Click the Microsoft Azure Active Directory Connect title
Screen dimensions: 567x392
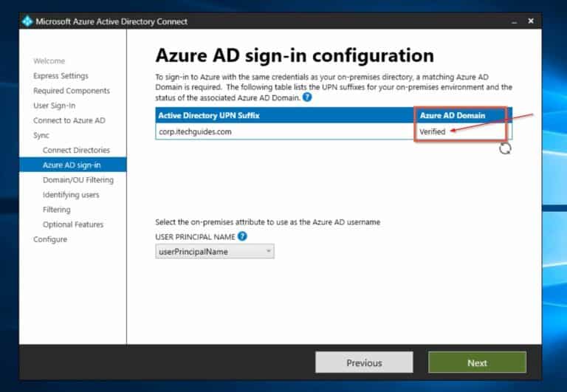pos(111,21)
